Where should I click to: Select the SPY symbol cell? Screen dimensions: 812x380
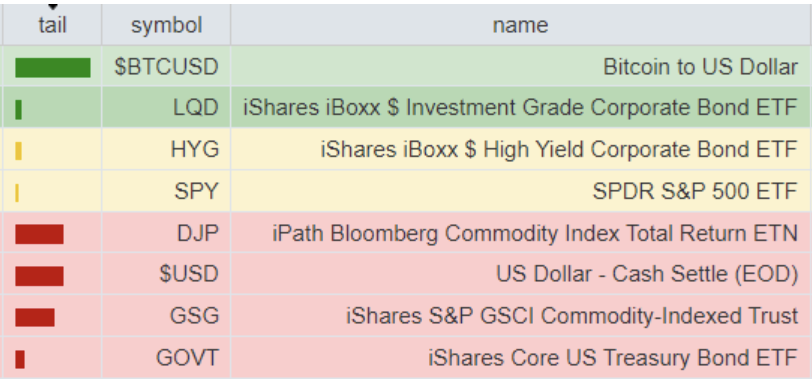click(x=166, y=192)
